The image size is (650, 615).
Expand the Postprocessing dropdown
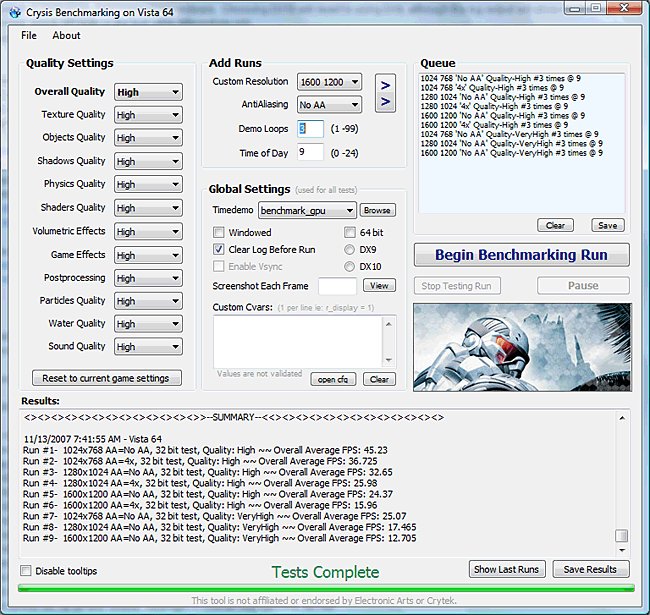(148, 278)
